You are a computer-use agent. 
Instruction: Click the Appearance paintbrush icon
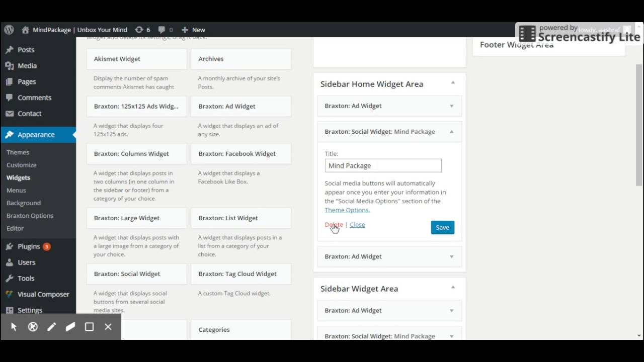pyautogui.click(x=9, y=135)
